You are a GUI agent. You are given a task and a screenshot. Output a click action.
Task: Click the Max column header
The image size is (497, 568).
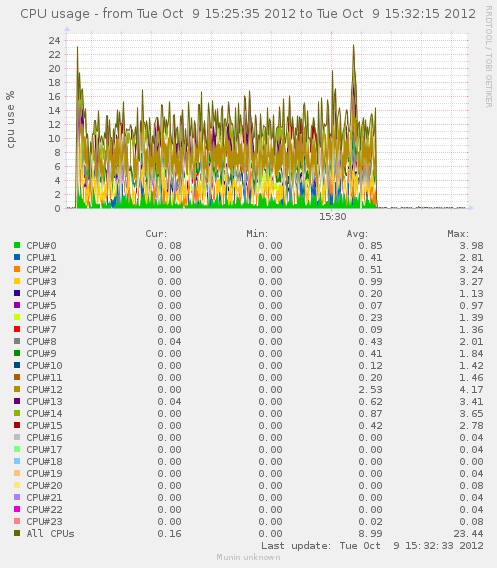pos(458,234)
